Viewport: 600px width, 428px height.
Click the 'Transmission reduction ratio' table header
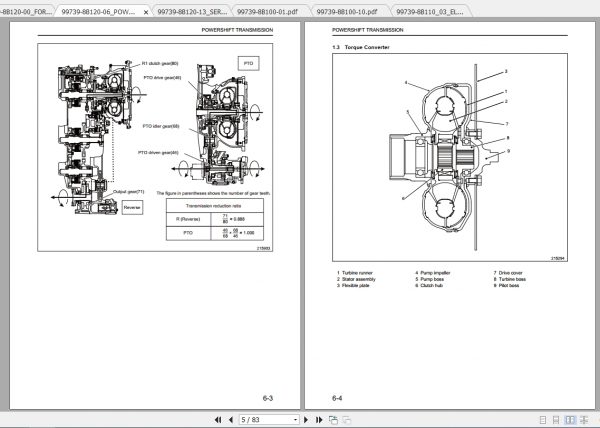[214, 206]
